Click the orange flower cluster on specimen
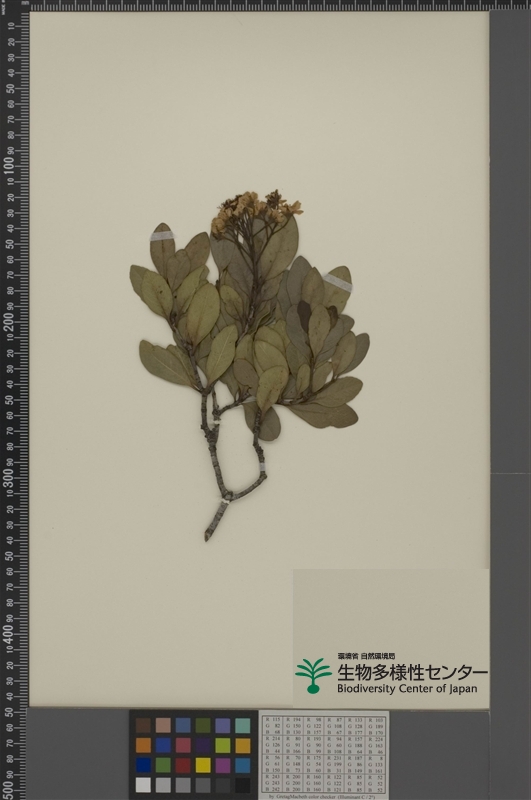531x800 pixels. 256,211
